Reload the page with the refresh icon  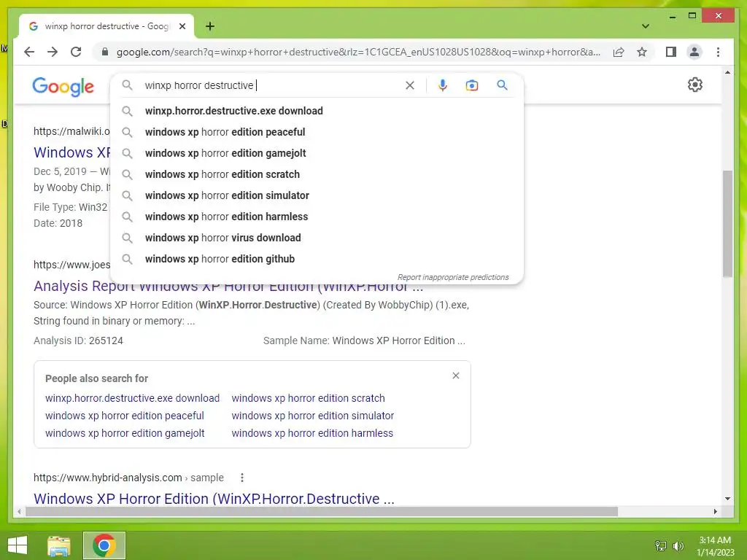[x=76, y=52]
